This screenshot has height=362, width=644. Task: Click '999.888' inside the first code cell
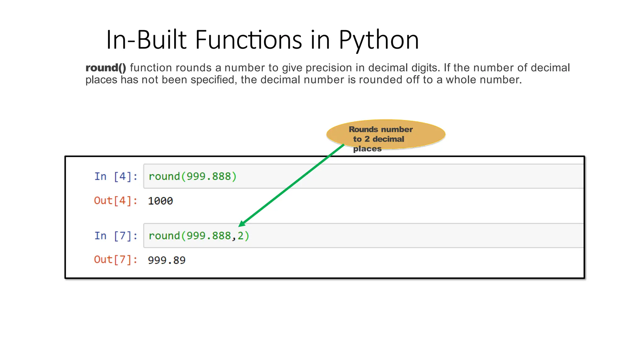[208, 176]
